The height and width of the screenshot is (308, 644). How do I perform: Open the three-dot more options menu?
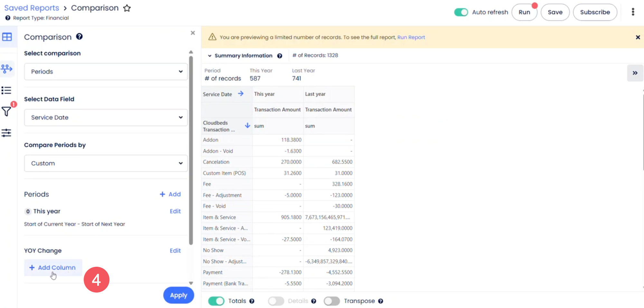pos(633,12)
